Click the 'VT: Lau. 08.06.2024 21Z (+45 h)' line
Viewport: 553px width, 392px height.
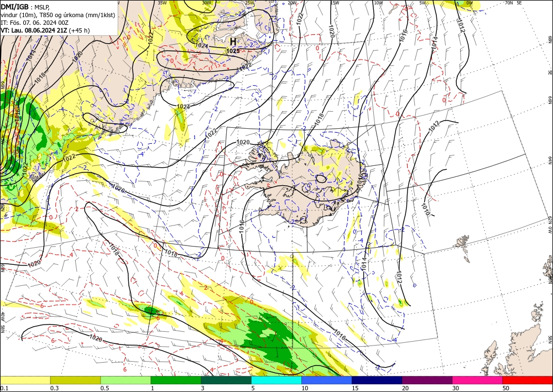[x=45, y=30]
